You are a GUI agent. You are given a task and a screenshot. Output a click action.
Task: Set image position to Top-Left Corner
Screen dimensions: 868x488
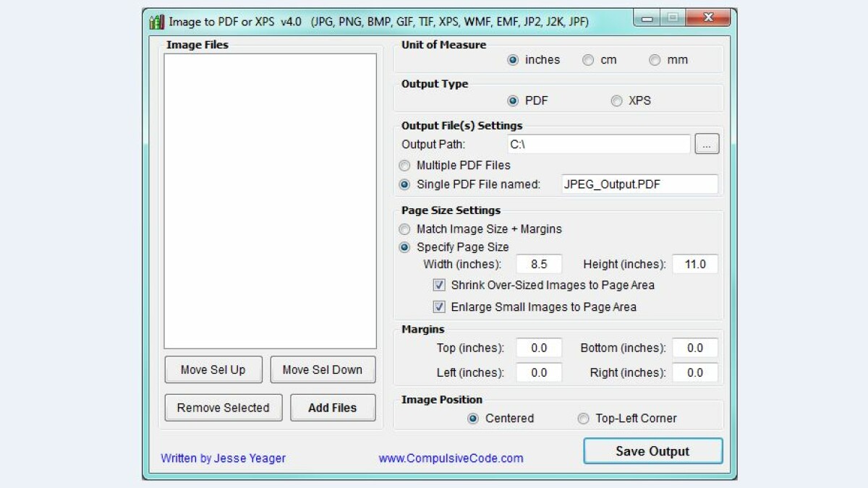tap(583, 419)
